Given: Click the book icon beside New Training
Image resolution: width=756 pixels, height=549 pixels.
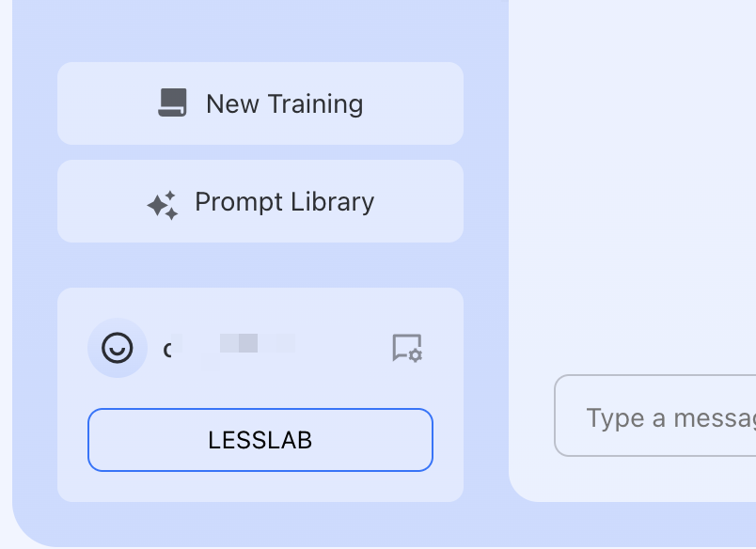Looking at the screenshot, I should click(172, 103).
